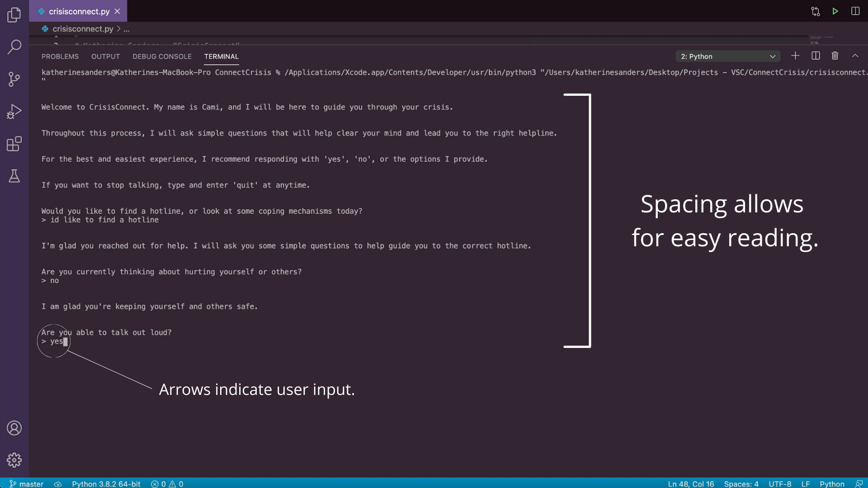
Task: Toggle split editor layout
Action: coord(855,11)
